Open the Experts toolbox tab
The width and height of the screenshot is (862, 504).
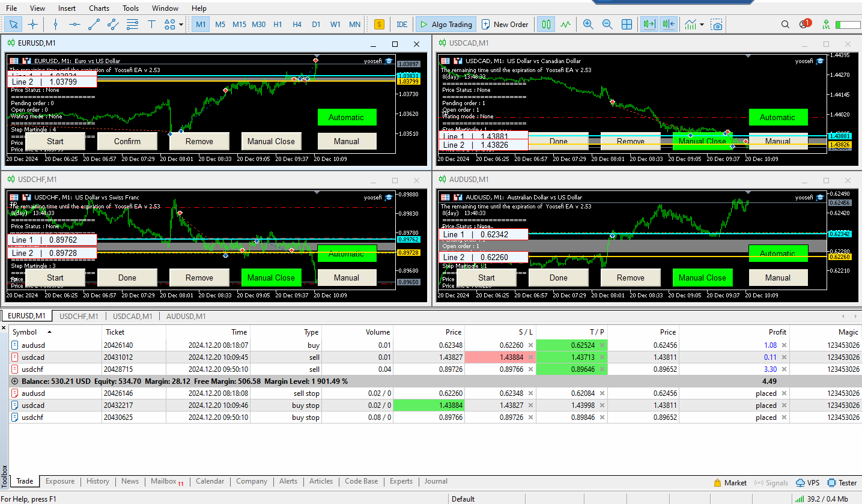pyautogui.click(x=401, y=481)
